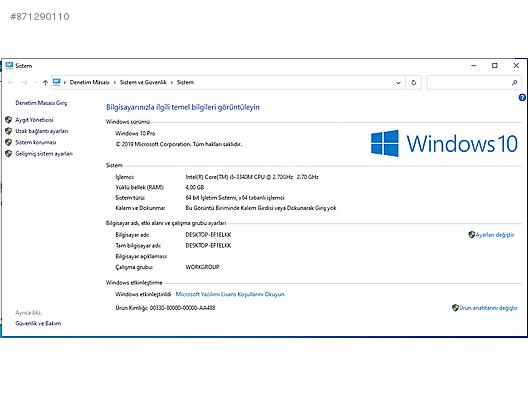This screenshot has width=528, height=396.
Task: Open Denetim Masası Giriş link
Action: [x=41, y=103]
